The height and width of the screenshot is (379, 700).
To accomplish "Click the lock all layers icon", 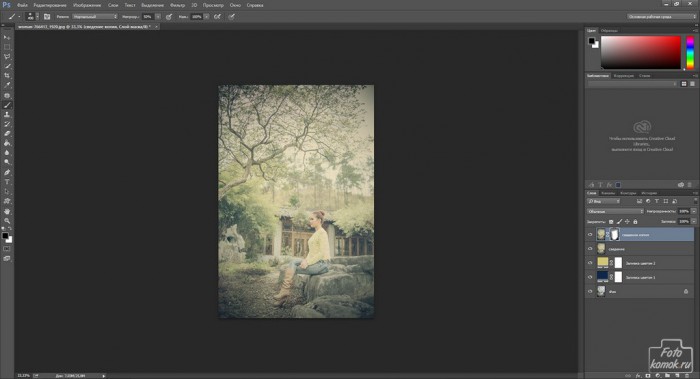I will [635, 221].
